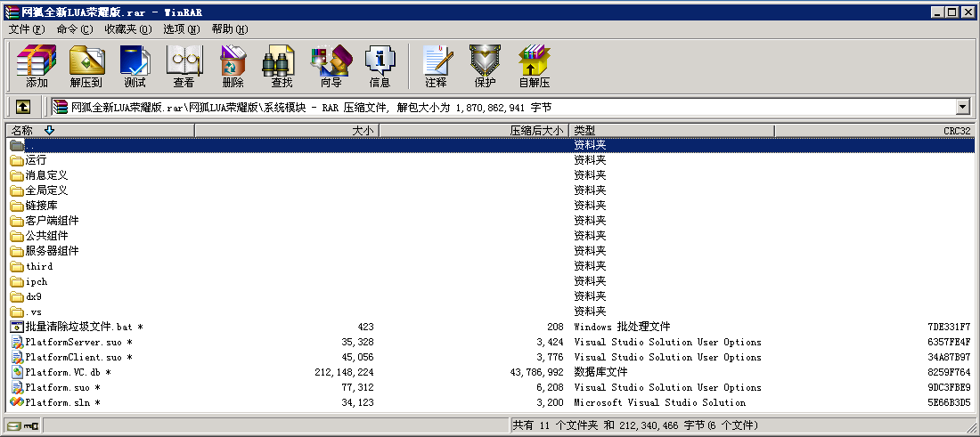Image resolution: width=980 pixels, height=437 pixels.
Task: Click the 解压到 (Extract To) icon
Action: click(86, 66)
